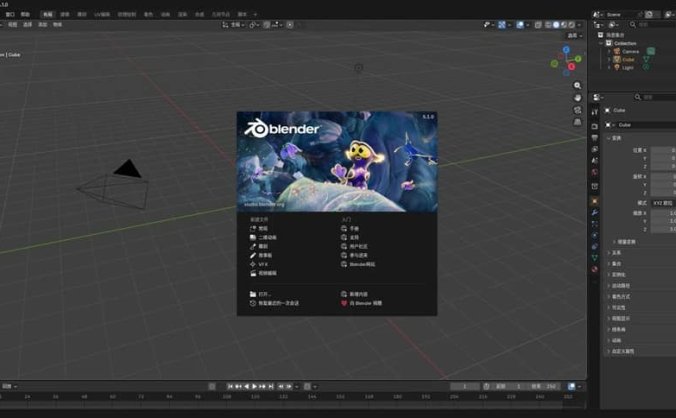Toggle X-ray display in viewport header
Viewport: 676px width, 418px height.
click(538, 25)
